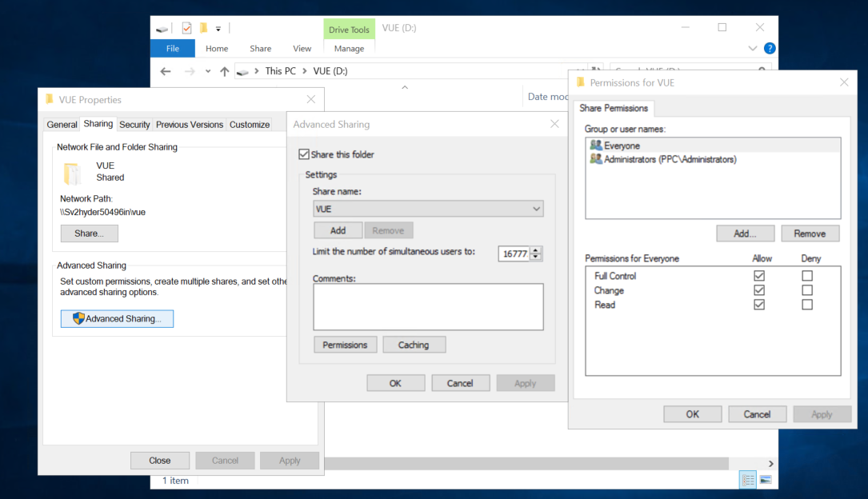Open Previous Versions tab
The image size is (868, 499).
[x=190, y=125]
